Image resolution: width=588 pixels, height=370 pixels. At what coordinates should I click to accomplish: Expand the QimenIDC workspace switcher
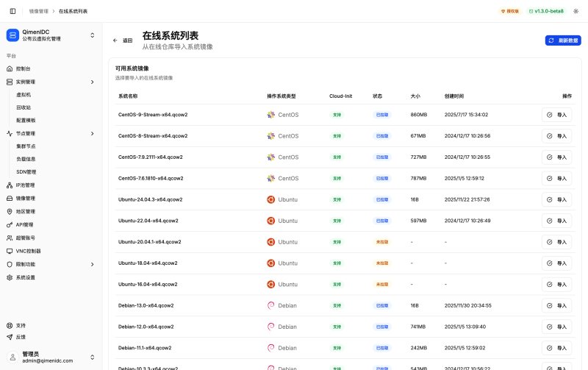click(93, 35)
